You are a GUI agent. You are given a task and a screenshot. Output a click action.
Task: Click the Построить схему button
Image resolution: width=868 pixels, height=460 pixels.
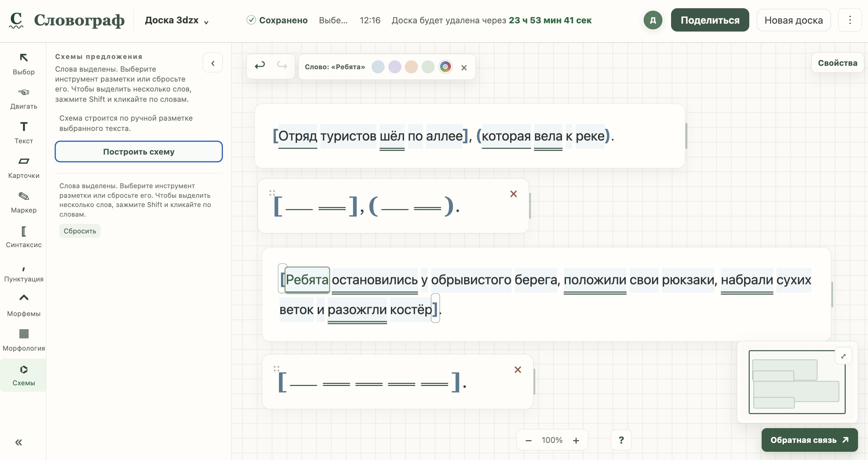tap(139, 152)
